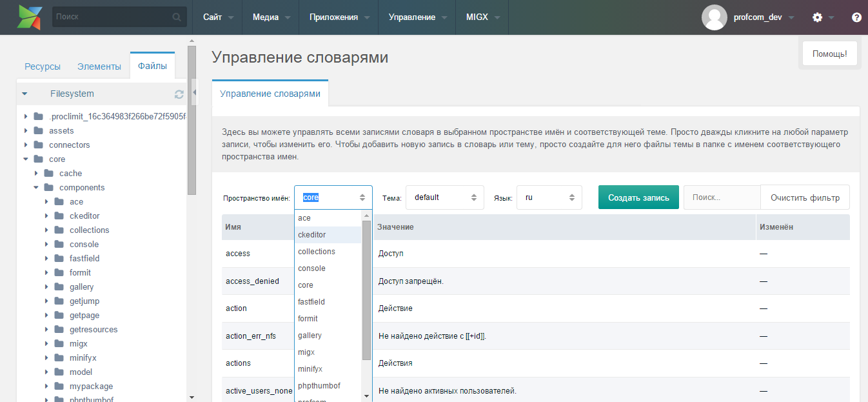Viewport: 868px width, 402px height.
Task: Refresh the Filesystem tree
Action: 179,93
